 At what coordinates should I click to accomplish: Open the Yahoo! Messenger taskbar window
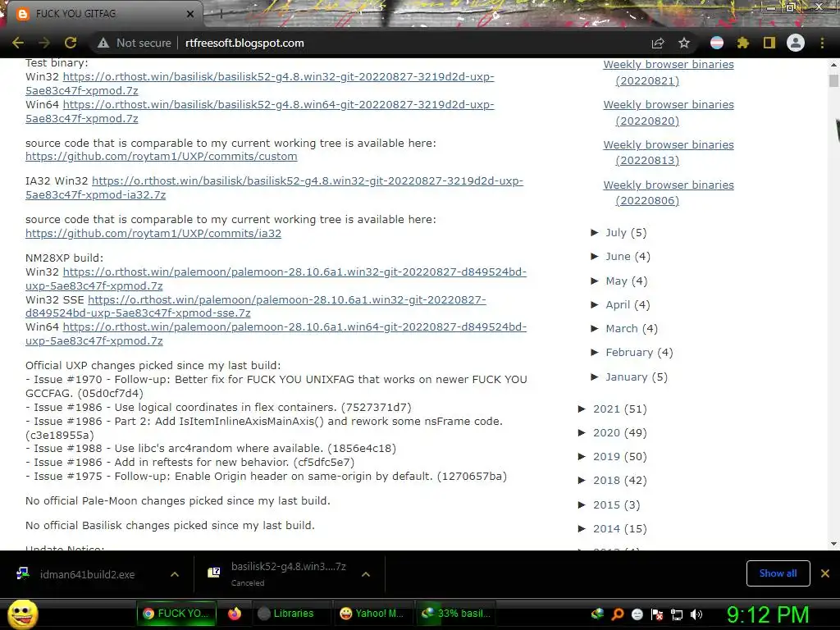[x=372, y=614]
